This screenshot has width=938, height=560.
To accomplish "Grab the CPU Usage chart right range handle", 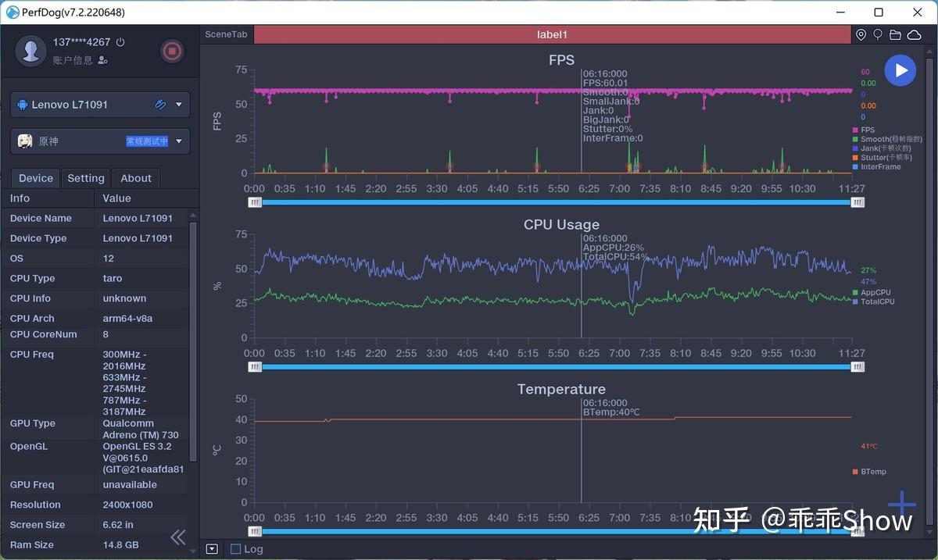I will pos(857,367).
